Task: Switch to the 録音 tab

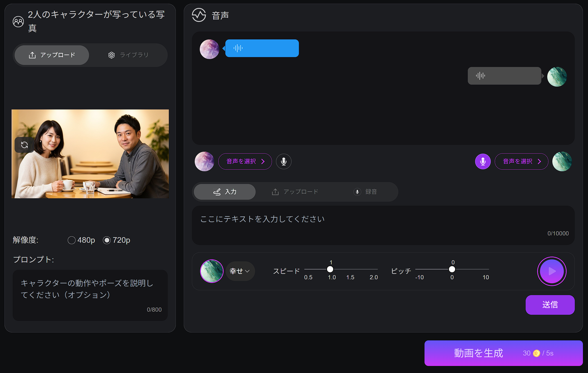Action: click(x=365, y=192)
